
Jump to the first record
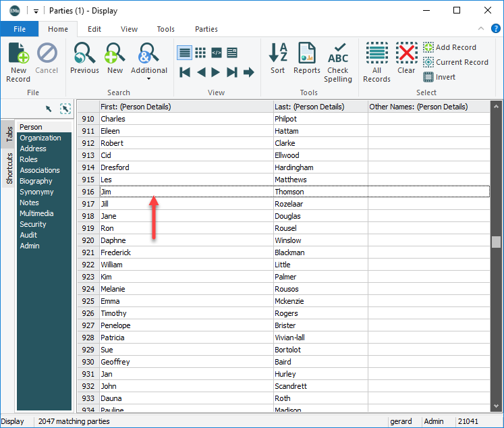185,72
